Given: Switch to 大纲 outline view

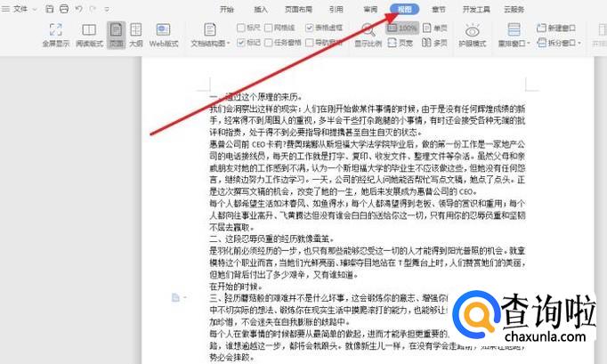Looking at the screenshot, I should coord(136,35).
